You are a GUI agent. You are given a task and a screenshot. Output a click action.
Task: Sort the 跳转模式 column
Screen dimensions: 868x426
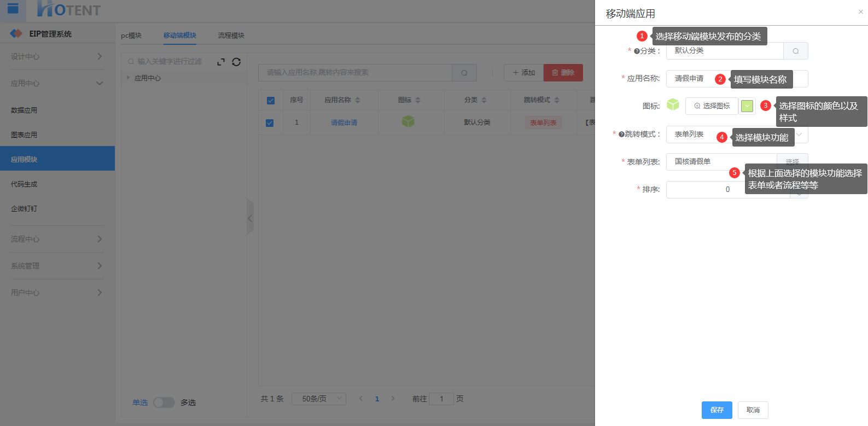[x=557, y=100]
